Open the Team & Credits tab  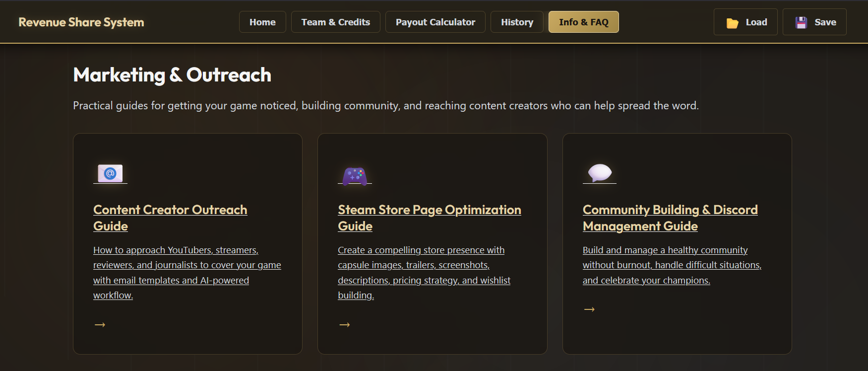(335, 22)
